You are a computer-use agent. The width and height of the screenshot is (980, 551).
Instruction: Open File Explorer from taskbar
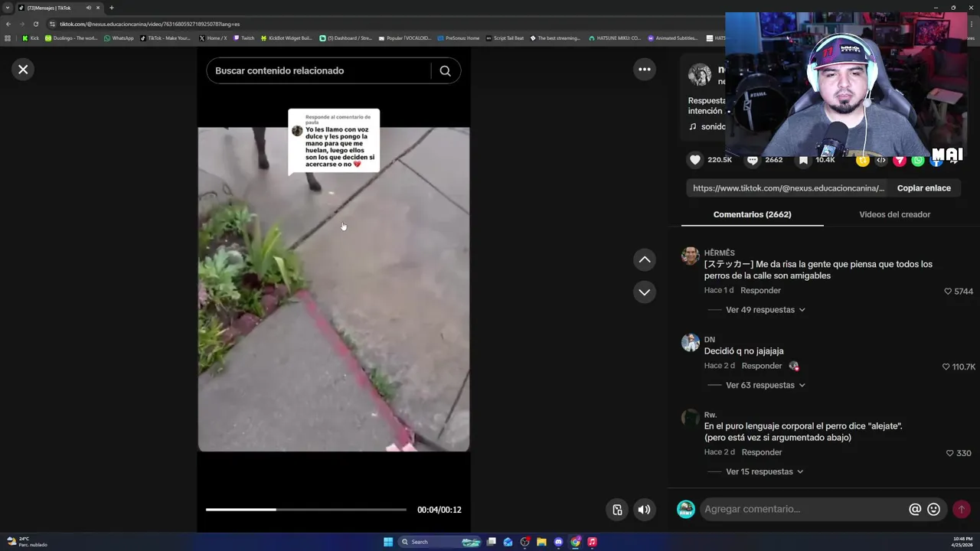541,542
